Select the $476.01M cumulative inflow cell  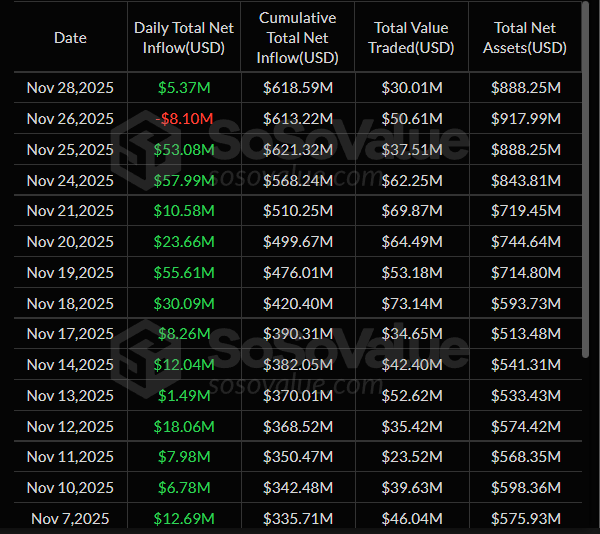[x=297, y=273]
